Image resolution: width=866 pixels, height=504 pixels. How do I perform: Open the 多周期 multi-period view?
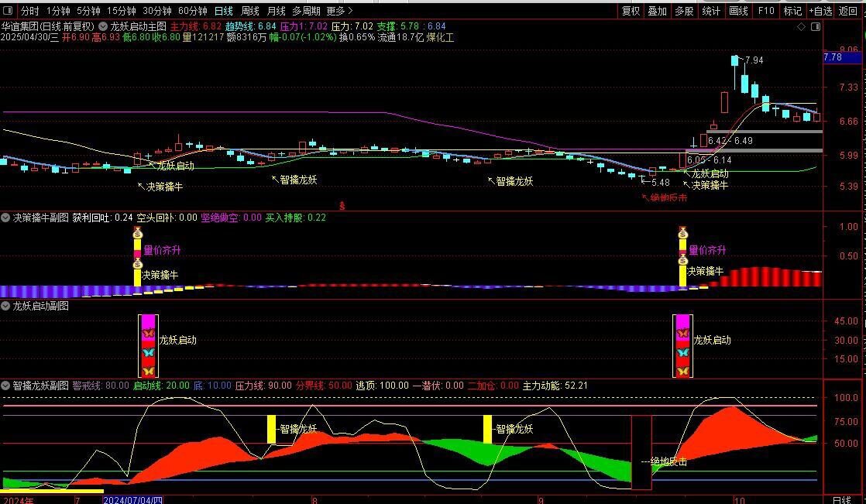click(307, 11)
